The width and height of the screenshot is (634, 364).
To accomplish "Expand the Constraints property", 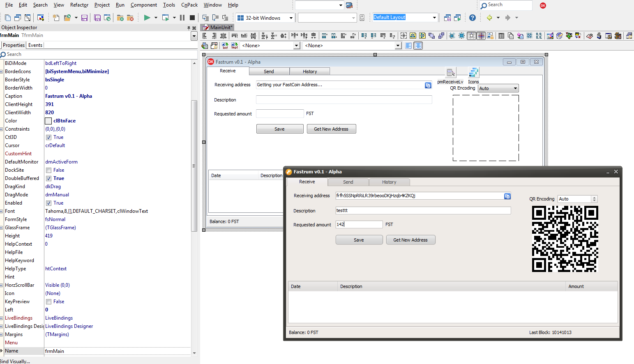I will 2,129.
